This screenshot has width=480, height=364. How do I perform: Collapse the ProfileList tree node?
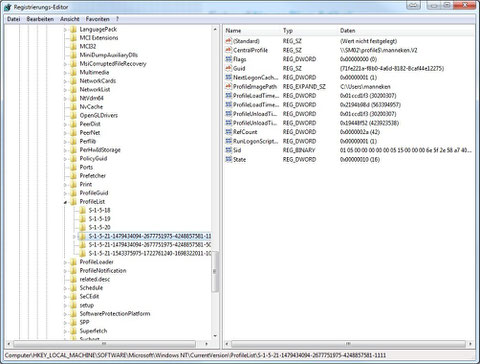65,202
